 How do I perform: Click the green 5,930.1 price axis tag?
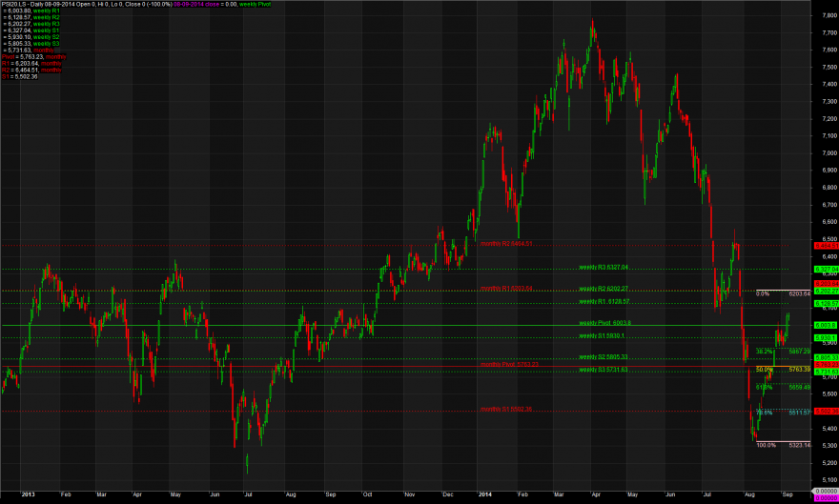[x=826, y=338]
